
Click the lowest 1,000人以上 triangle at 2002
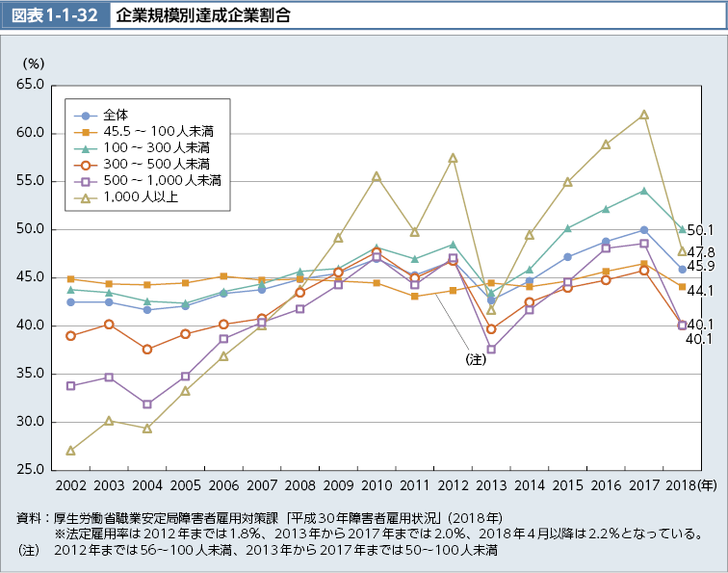click(x=71, y=451)
